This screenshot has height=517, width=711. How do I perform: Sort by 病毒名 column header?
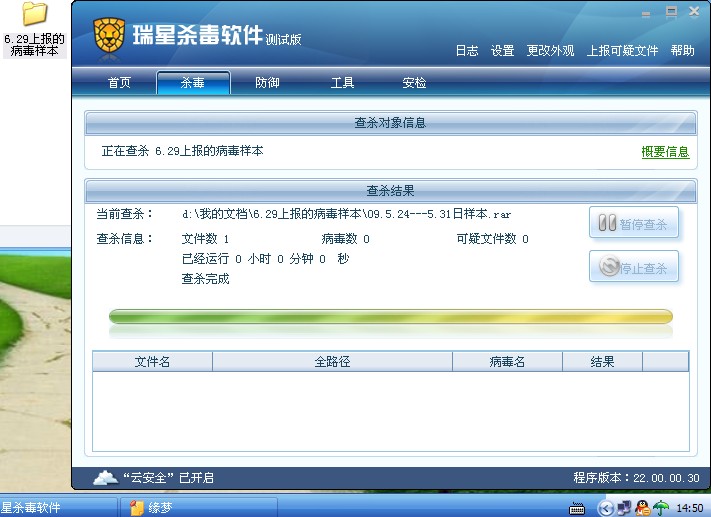pos(507,361)
